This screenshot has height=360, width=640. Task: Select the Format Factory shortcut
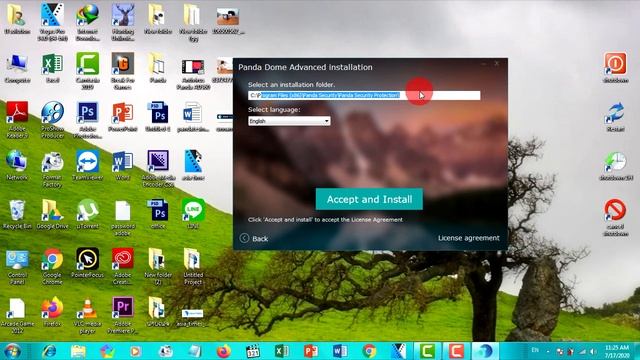click(52, 169)
